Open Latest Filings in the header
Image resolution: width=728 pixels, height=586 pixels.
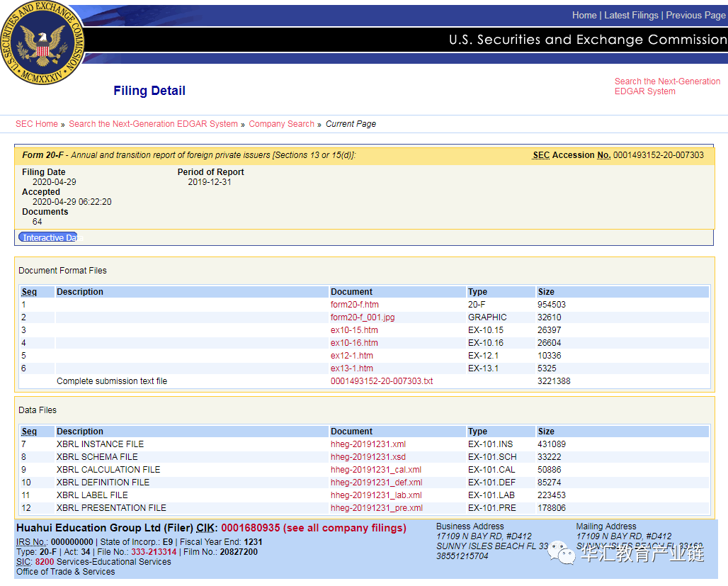click(x=631, y=16)
